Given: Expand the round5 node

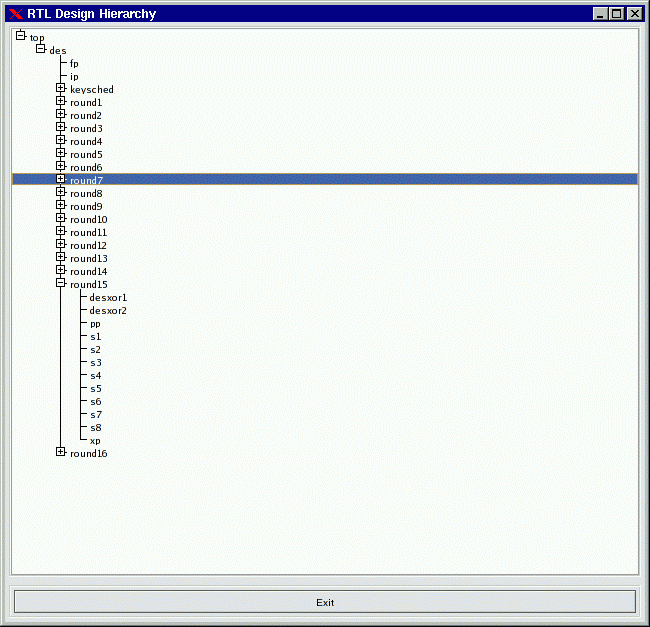Looking at the screenshot, I should [61, 153].
